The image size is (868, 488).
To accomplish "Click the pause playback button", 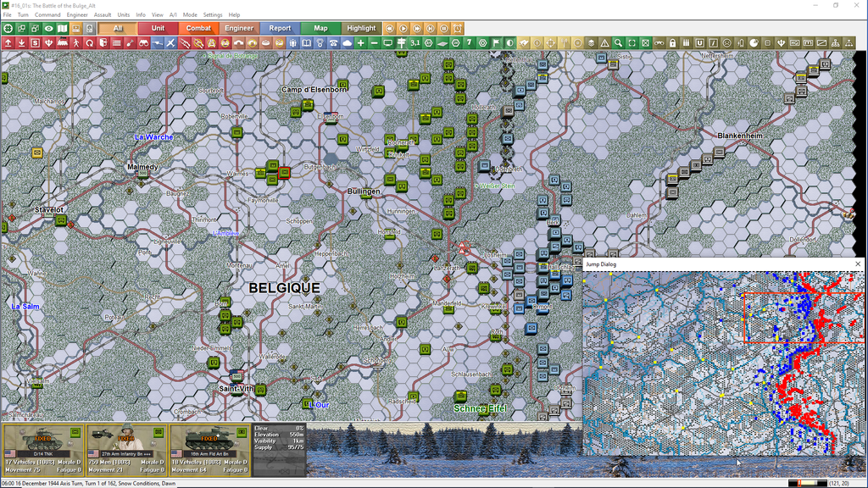I will coord(444,28).
